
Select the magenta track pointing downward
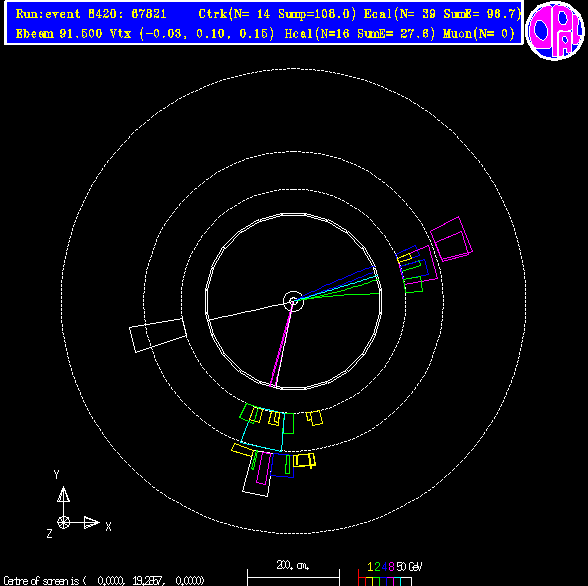(x=281, y=343)
